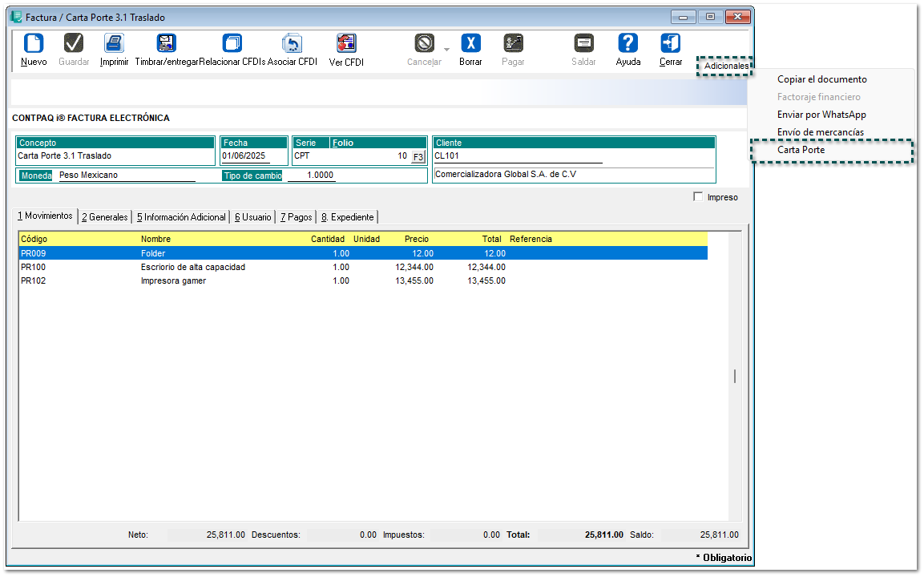Expand the Cancelar dropdown arrow
The height and width of the screenshot is (577, 924).
tap(447, 50)
